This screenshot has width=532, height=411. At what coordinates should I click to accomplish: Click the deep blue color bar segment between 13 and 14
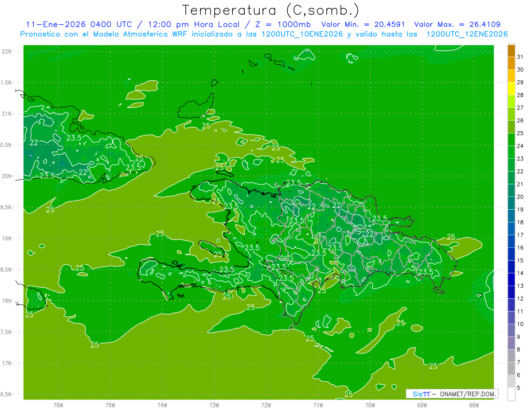click(x=511, y=279)
